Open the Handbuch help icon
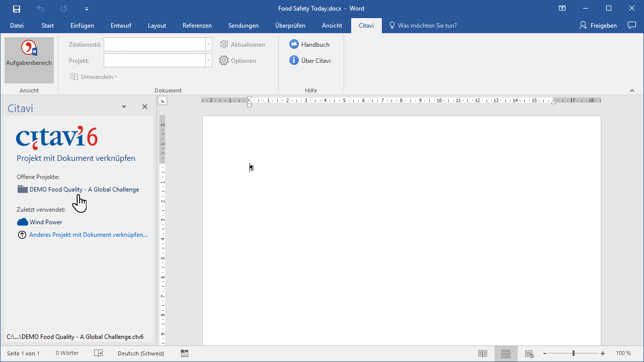 [x=294, y=44]
